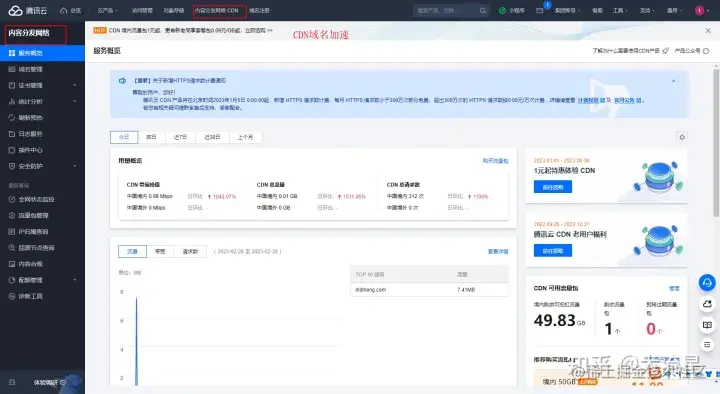Click the 内容合规 sidebar icon

pos(12,264)
